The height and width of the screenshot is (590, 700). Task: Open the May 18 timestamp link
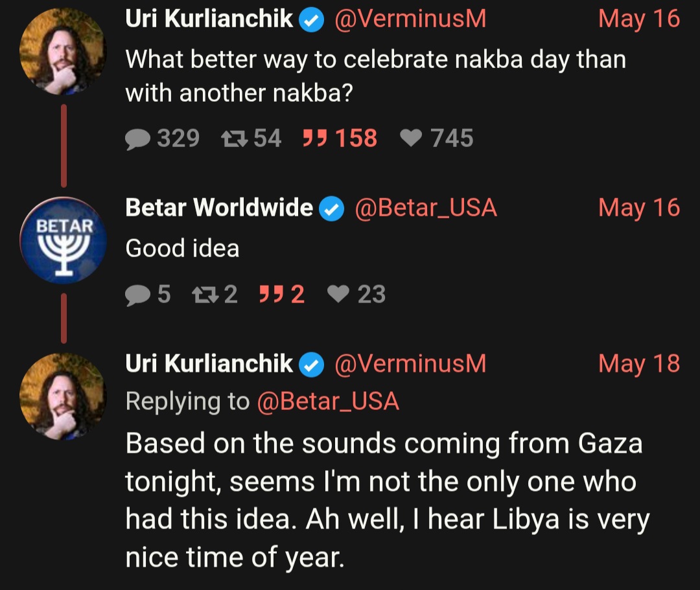tap(638, 363)
